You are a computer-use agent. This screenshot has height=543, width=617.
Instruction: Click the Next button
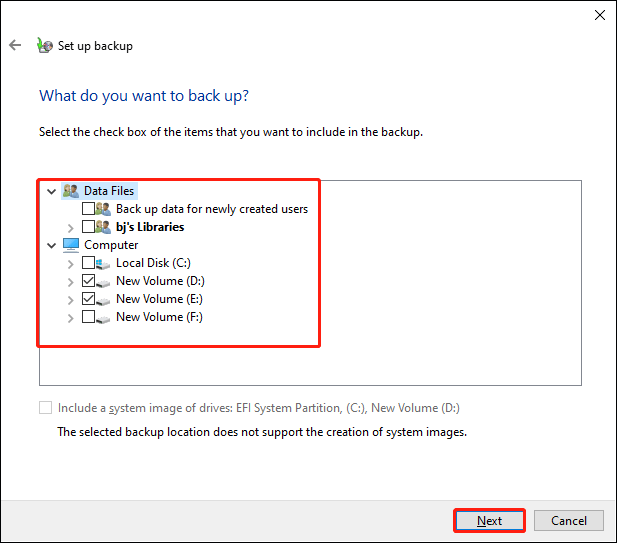click(490, 521)
